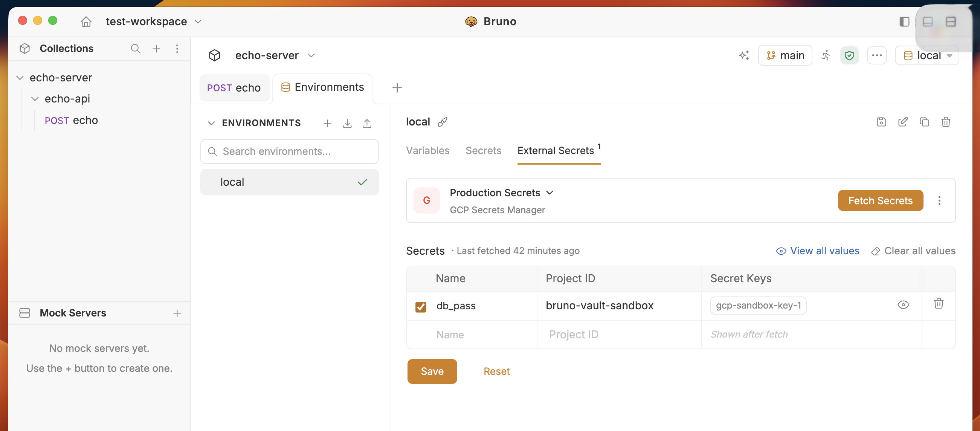The height and width of the screenshot is (431, 980).
Task: Click the Bruno dog logo
Action: click(471, 22)
